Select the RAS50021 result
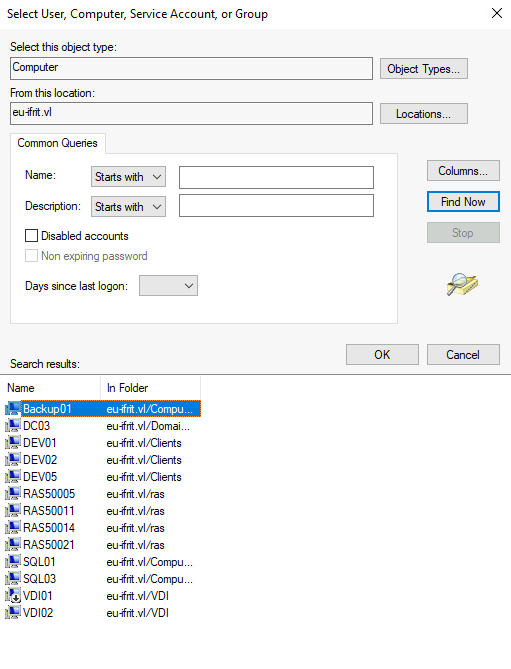Viewport: 511px width, 669px height. [x=49, y=545]
